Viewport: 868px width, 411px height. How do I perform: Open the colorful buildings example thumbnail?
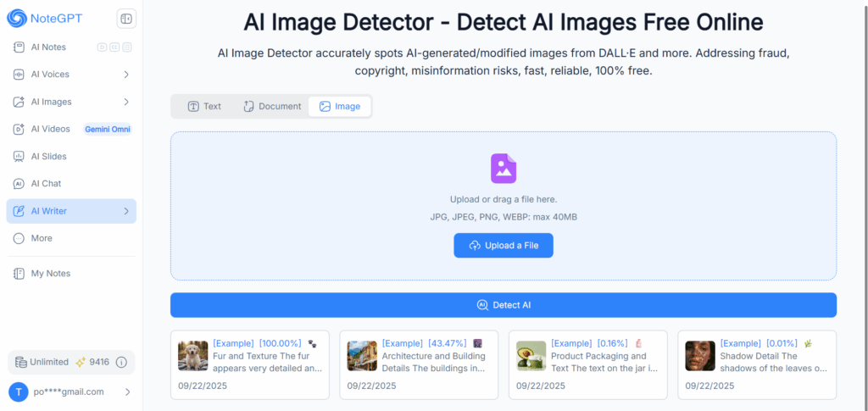(x=362, y=356)
